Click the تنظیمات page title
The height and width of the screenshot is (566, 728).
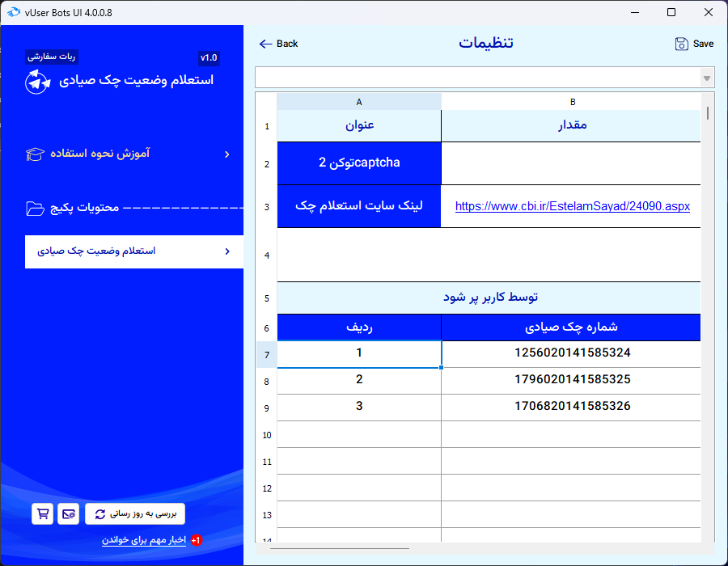(x=485, y=43)
